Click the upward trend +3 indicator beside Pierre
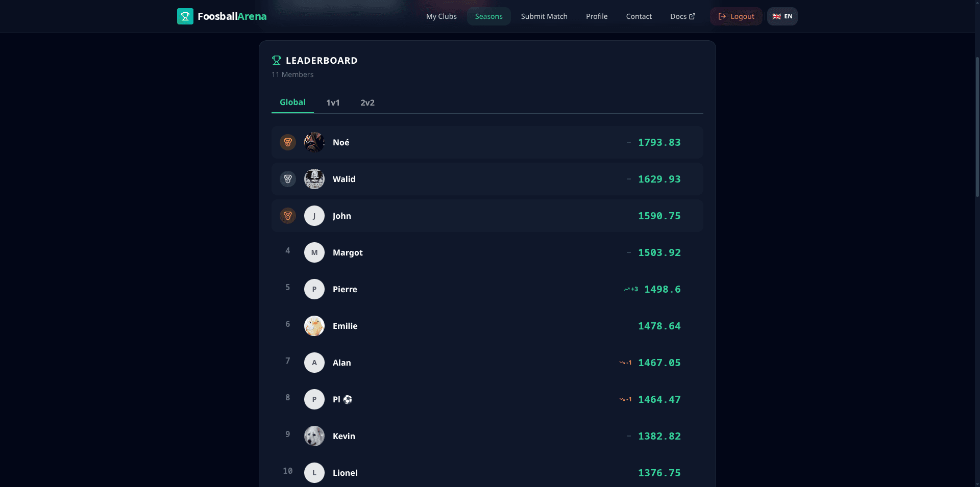980x487 pixels. click(631, 289)
